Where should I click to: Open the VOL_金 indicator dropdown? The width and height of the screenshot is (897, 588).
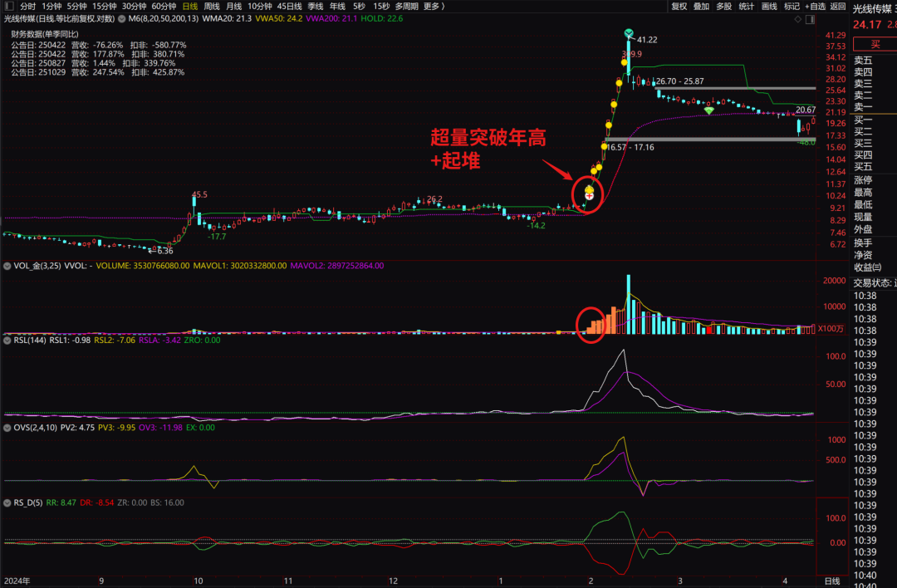click(x=7, y=266)
